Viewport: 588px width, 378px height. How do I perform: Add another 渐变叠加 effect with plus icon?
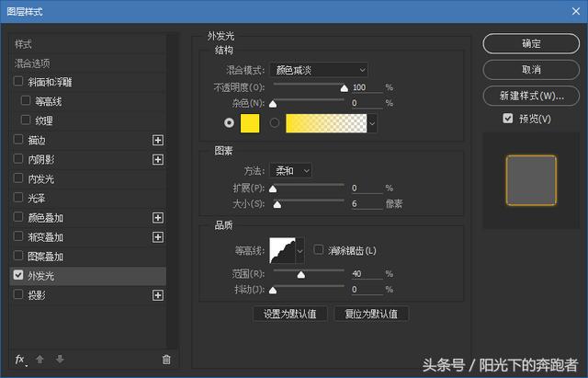coord(158,237)
